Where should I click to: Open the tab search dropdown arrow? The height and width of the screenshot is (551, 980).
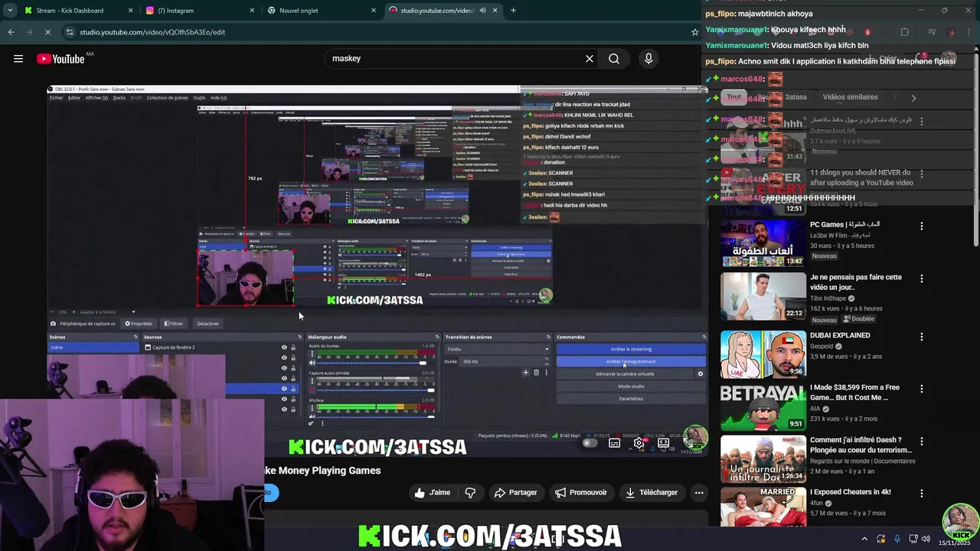point(10,11)
